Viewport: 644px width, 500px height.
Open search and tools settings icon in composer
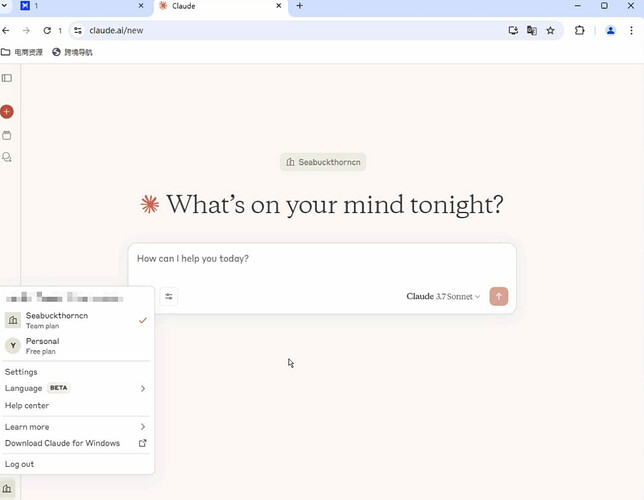click(x=168, y=296)
